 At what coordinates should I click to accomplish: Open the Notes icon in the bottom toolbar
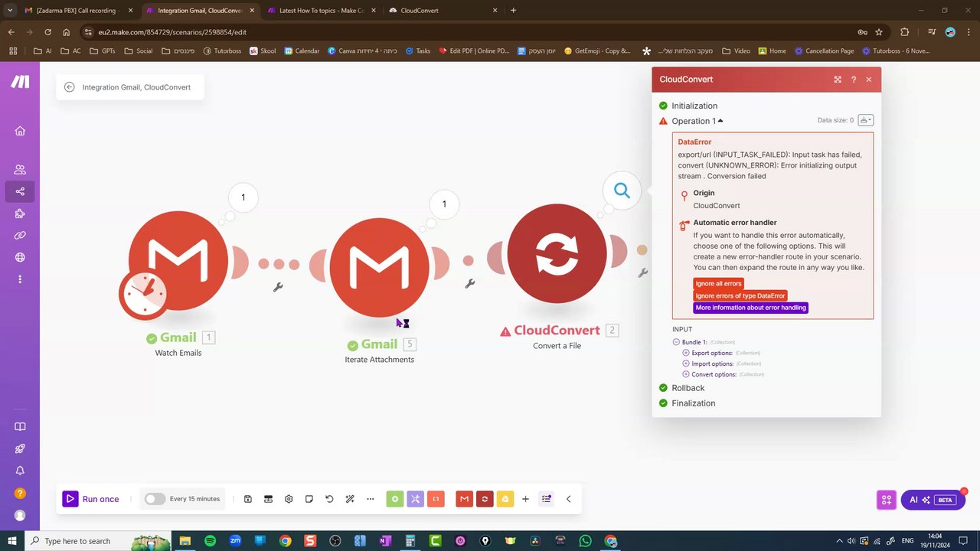(x=309, y=499)
